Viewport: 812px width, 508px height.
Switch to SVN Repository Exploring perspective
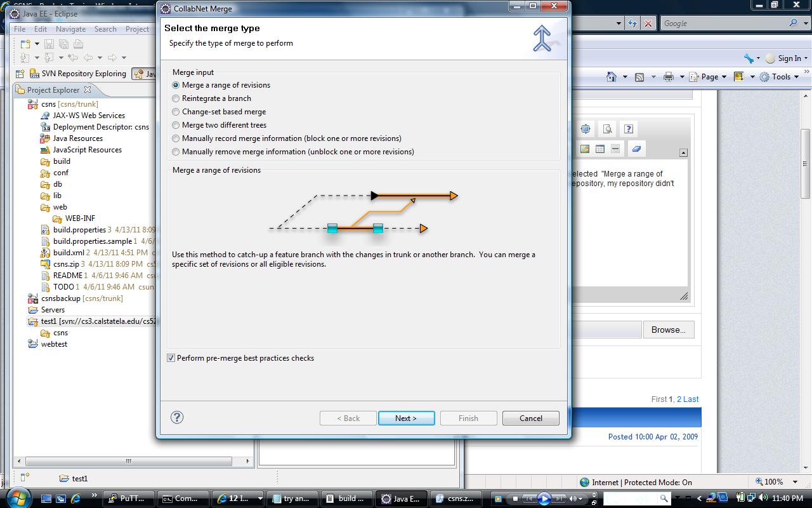coord(78,74)
